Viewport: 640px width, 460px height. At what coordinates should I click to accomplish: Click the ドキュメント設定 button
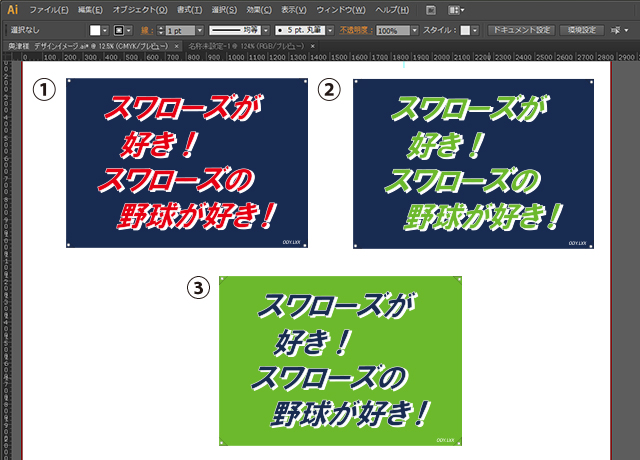tap(521, 30)
